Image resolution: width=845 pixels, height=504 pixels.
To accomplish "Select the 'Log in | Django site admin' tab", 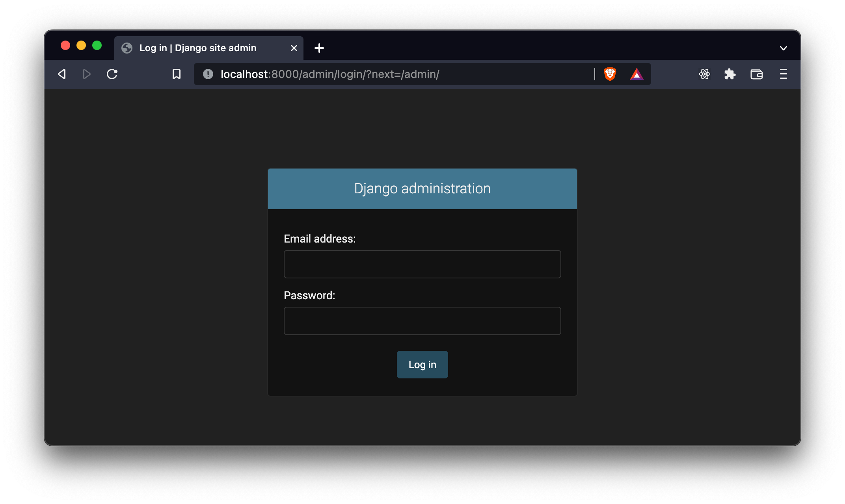I will [209, 48].
